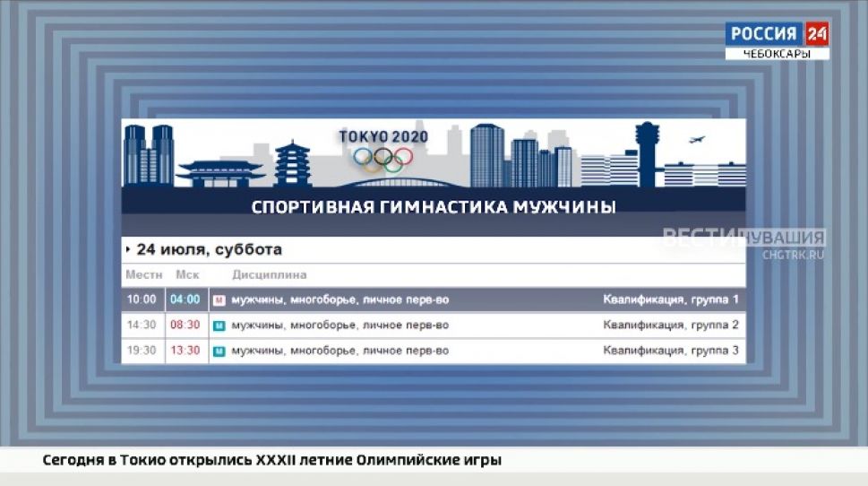The width and height of the screenshot is (868, 486).
Task: Click the Мск column header
Action: [187, 275]
